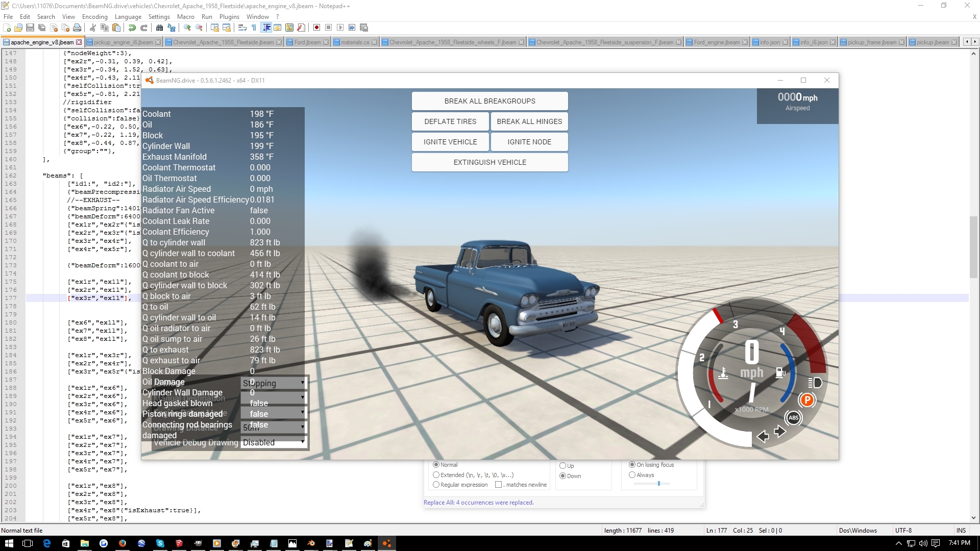Image resolution: width=980 pixels, height=551 pixels.
Task: Click the Airspeed 0000 mph widget
Action: [x=797, y=106]
